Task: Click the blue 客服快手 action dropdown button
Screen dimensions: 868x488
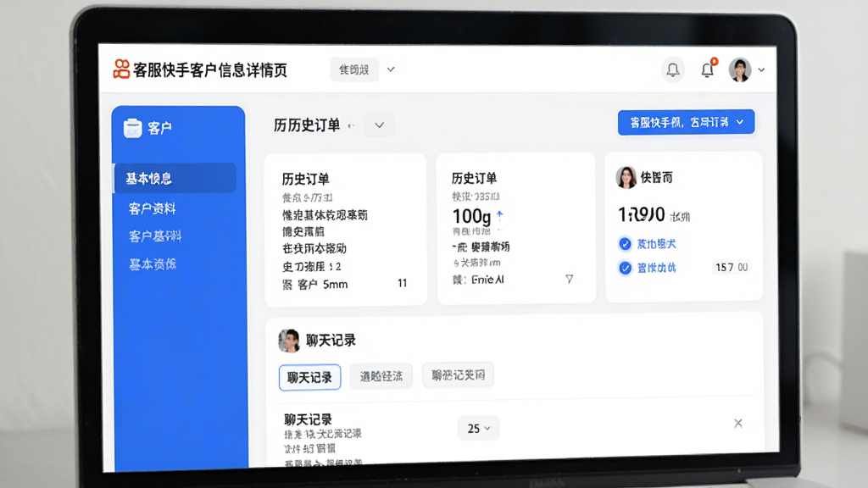Action: (686, 122)
